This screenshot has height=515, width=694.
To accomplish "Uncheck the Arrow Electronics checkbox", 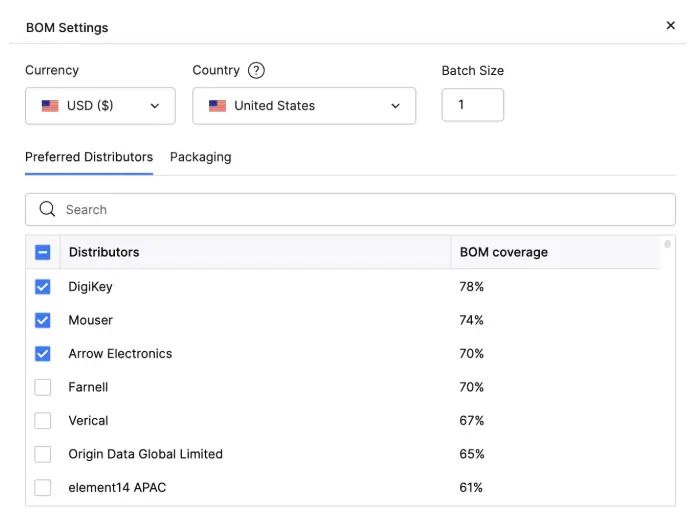I will click(x=42, y=354).
